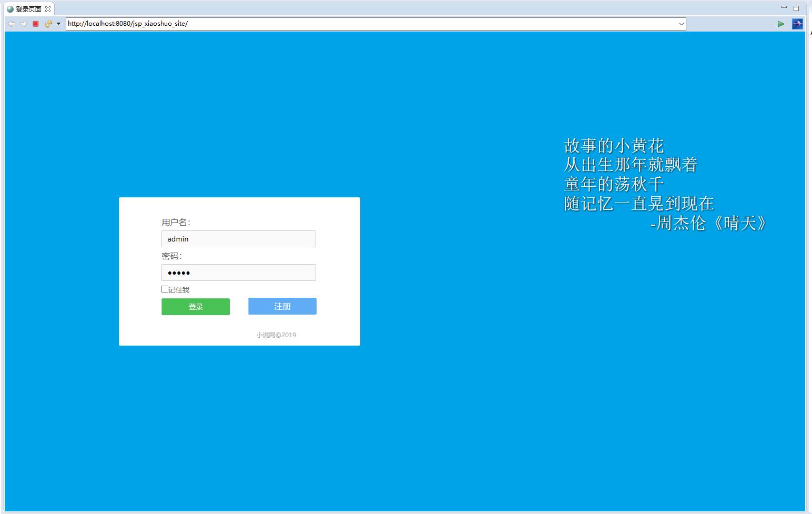The image size is (812, 514).
Task: Navigate forward using the forward arrow icon
Action: 24,24
